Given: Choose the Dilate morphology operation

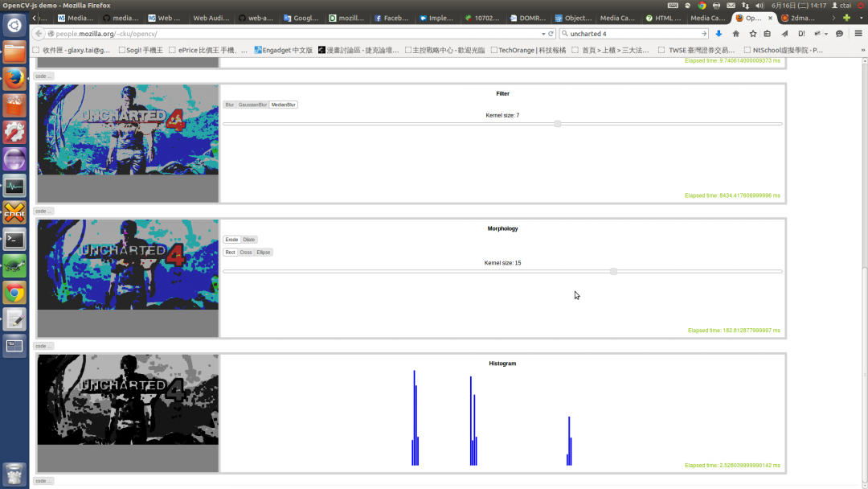Looking at the screenshot, I should (x=249, y=240).
